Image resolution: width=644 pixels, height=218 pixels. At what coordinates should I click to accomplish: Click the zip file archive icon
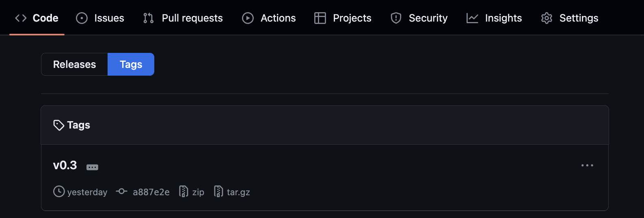[x=184, y=192]
